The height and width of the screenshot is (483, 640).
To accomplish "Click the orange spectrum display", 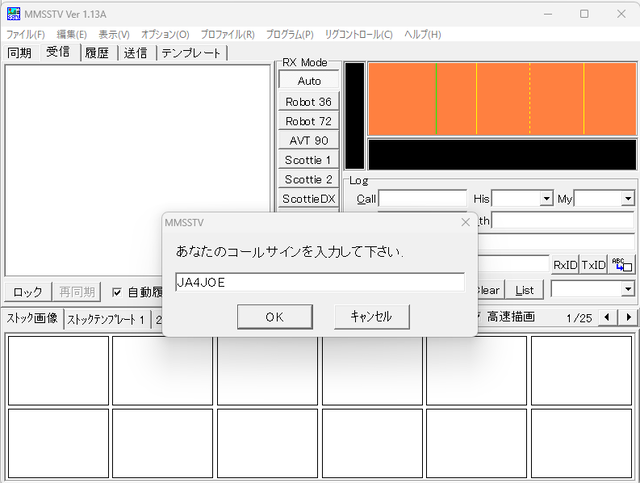I will pos(502,99).
